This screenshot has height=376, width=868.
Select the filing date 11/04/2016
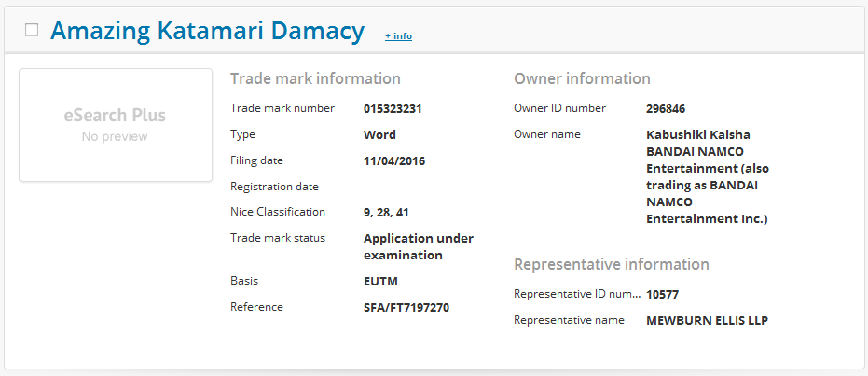(x=394, y=160)
